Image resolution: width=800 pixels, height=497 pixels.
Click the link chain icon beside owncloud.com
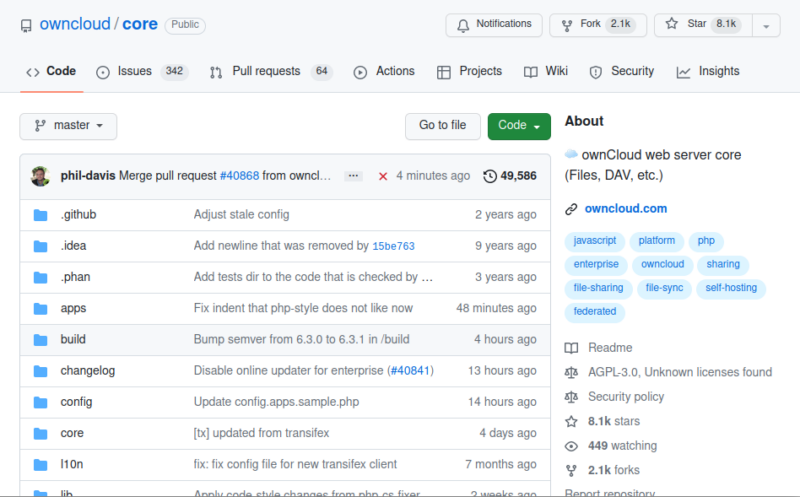point(571,209)
